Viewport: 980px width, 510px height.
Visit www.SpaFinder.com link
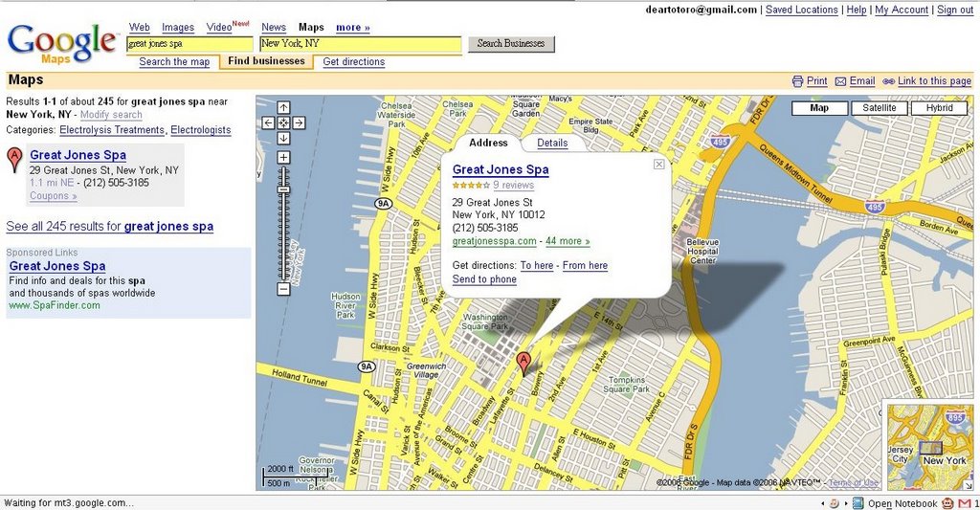tap(55, 305)
